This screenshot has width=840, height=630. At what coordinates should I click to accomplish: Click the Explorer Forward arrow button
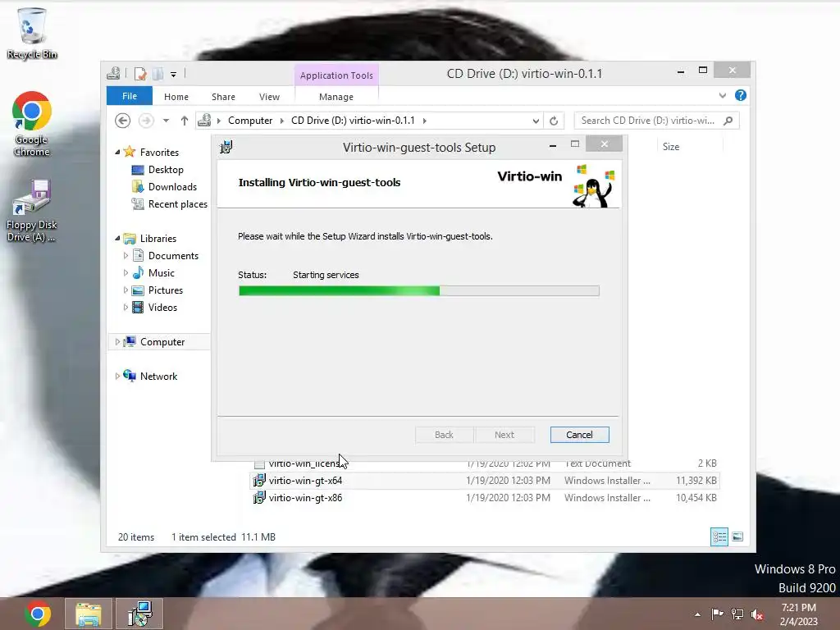point(146,121)
